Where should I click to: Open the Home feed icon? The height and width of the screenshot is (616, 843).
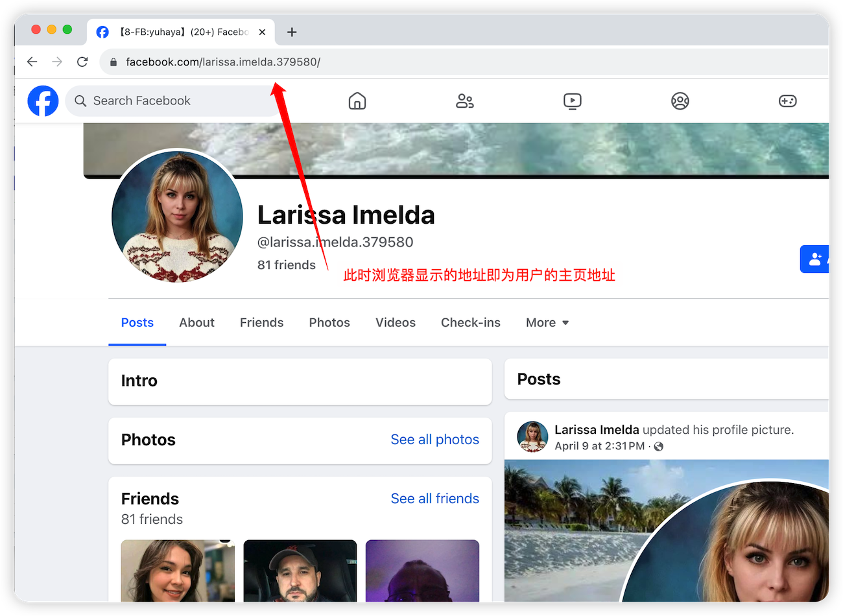click(357, 101)
